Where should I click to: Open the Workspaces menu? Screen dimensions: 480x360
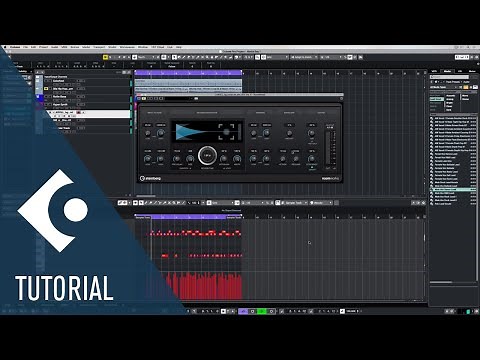point(127,47)
